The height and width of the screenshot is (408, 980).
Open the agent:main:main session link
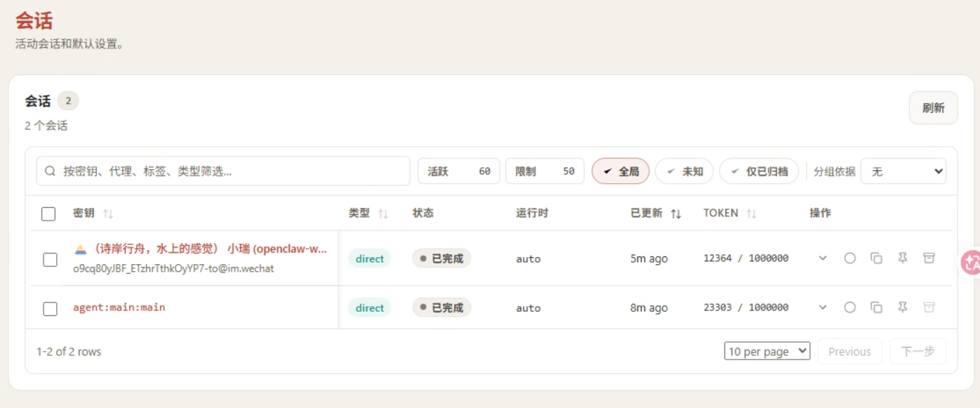coord(119,307)
